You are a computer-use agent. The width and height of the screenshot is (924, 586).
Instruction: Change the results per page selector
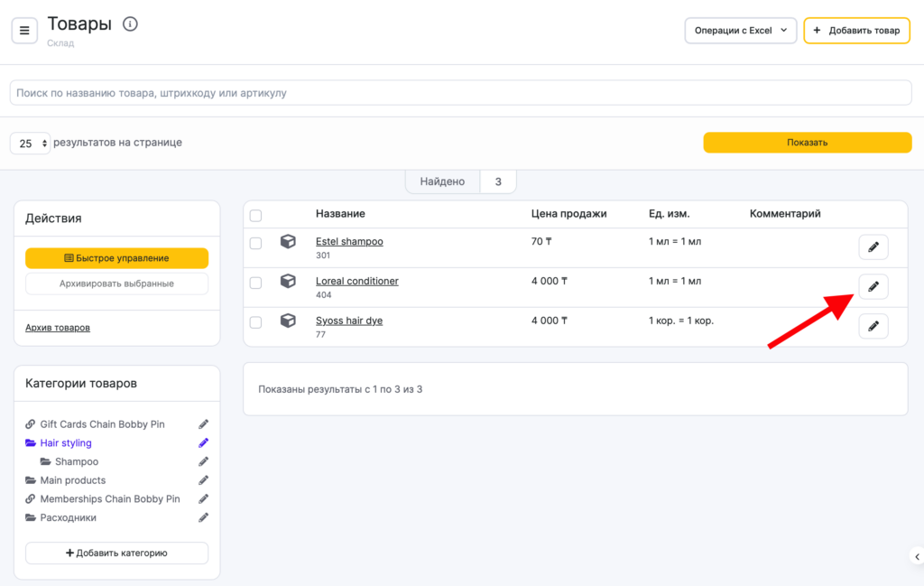pyautogui.click(x=31, y=144)
